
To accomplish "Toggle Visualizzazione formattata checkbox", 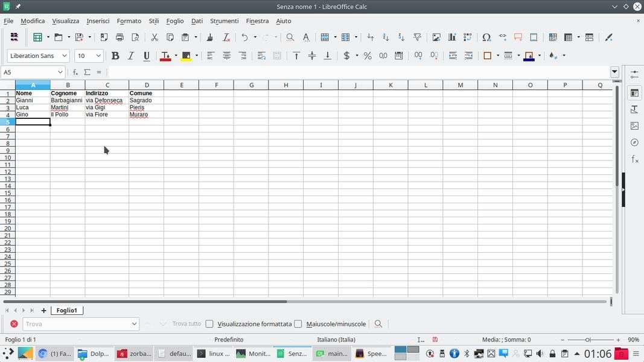I will [209, 324].
